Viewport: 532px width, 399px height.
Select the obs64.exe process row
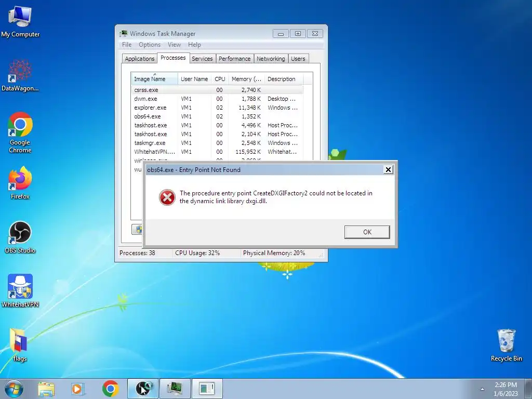click(217, 116)
